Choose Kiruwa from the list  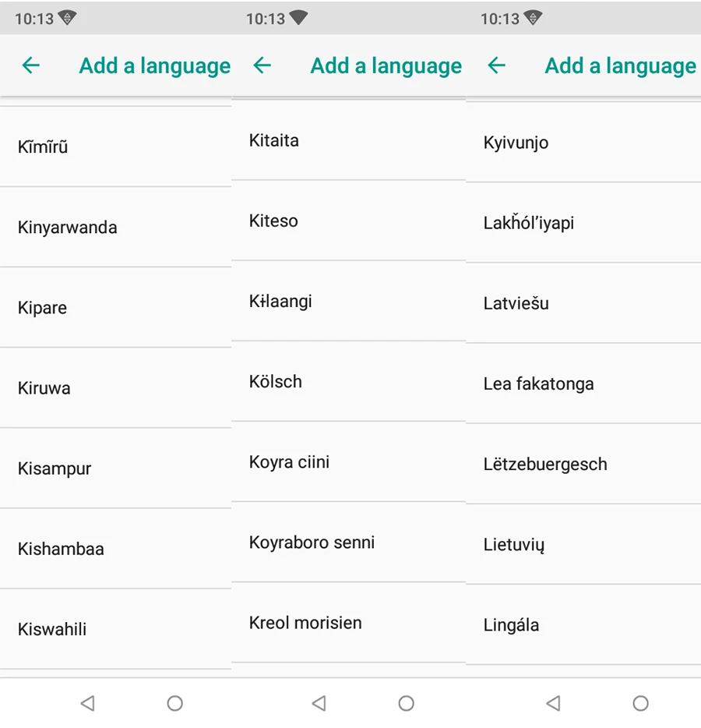pyautogui.click(x=115, y=387)
